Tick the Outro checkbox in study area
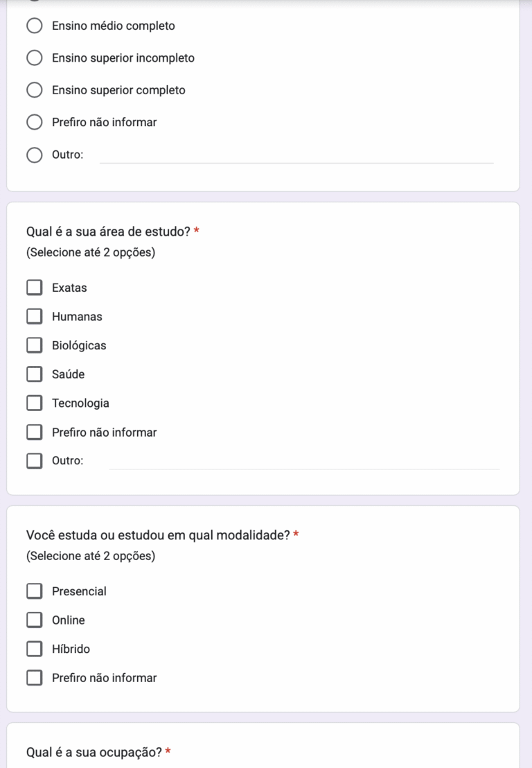The image size is (532, 768). tap(34, 461)
